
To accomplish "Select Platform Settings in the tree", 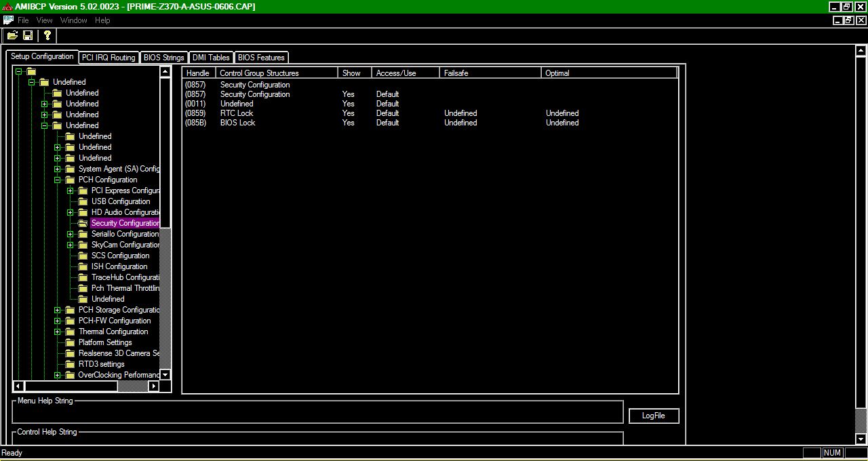I will point(105,342).
